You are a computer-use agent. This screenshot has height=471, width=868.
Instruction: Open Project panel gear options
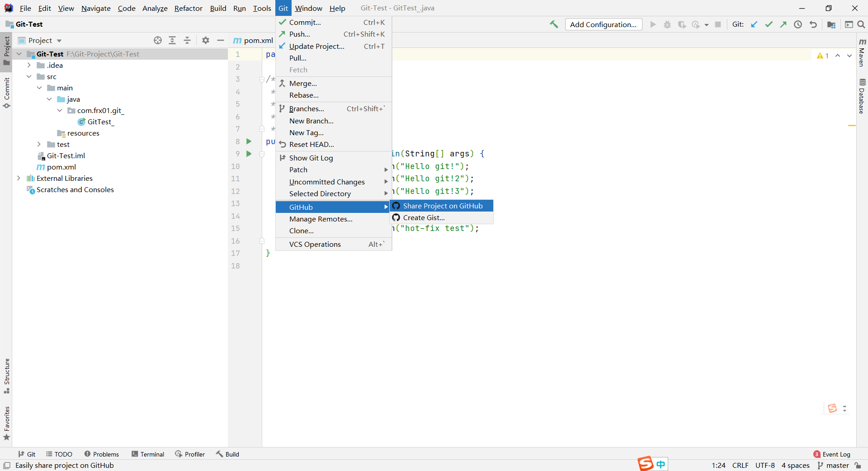tap(206, 40)
